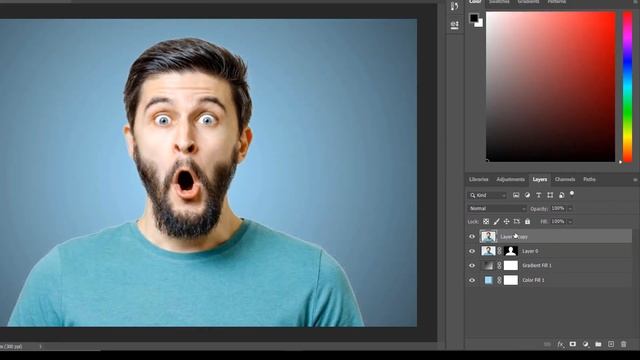The image size is (640, 360).
Task: Filter layers by adjustment layers icon
Action: click(527, 196)
